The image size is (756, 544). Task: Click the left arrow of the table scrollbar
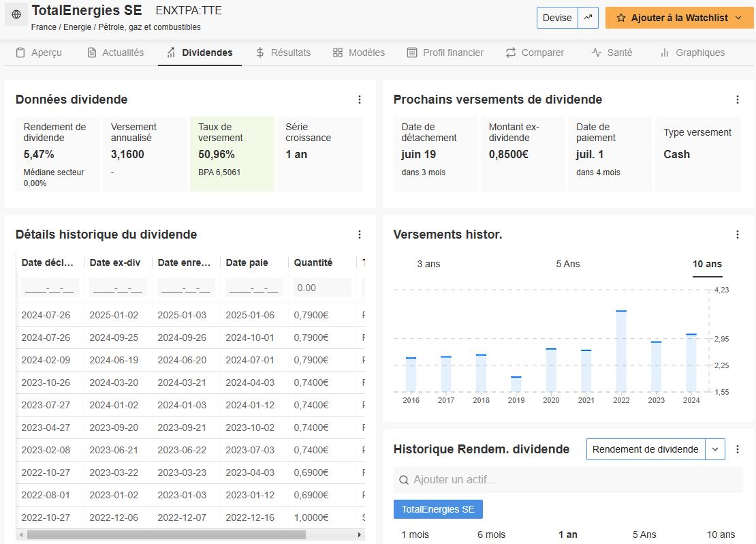coord(20,535)
